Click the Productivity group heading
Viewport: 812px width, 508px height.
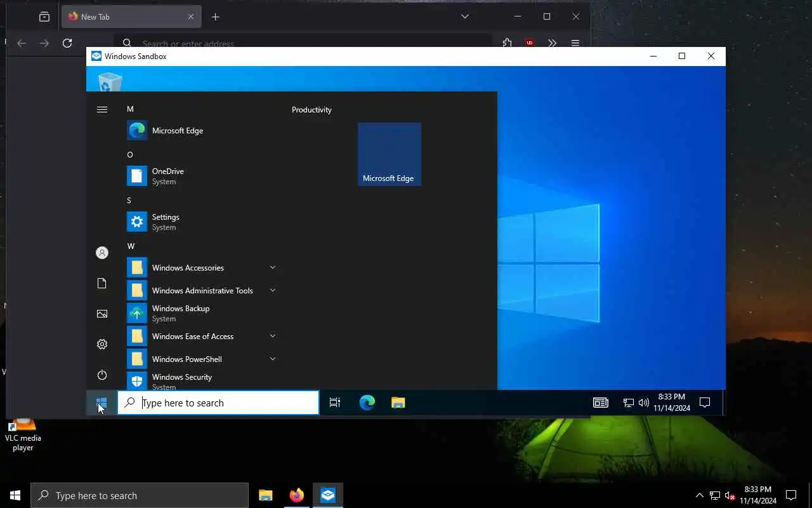tap(311, 110)
